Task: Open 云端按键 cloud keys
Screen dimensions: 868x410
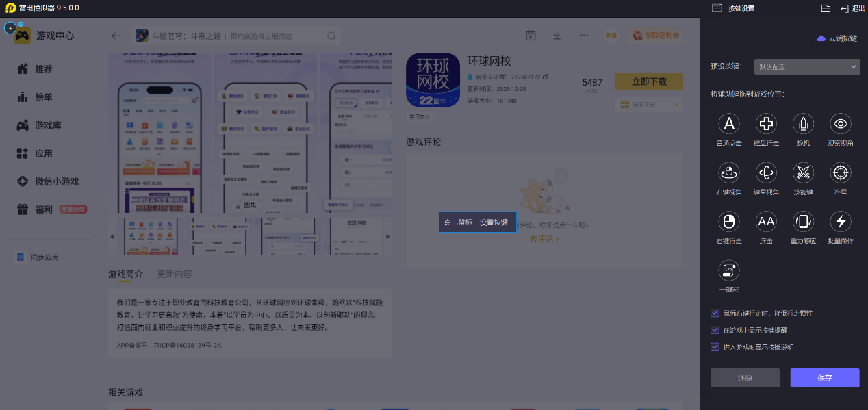Action: [x=837, y=38]
